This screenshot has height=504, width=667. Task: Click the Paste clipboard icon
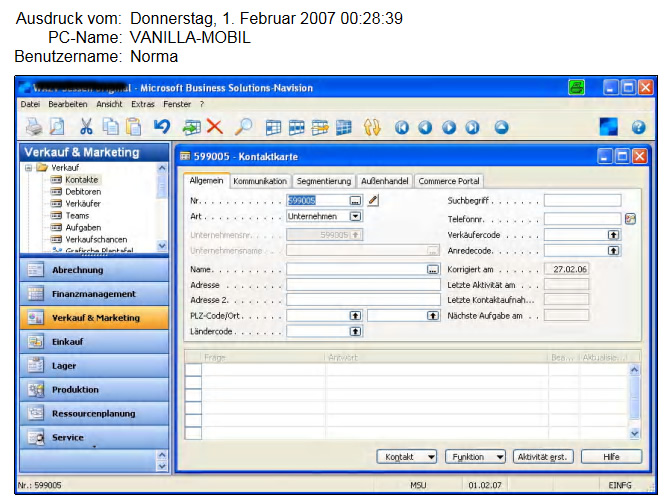coord(134,127)
